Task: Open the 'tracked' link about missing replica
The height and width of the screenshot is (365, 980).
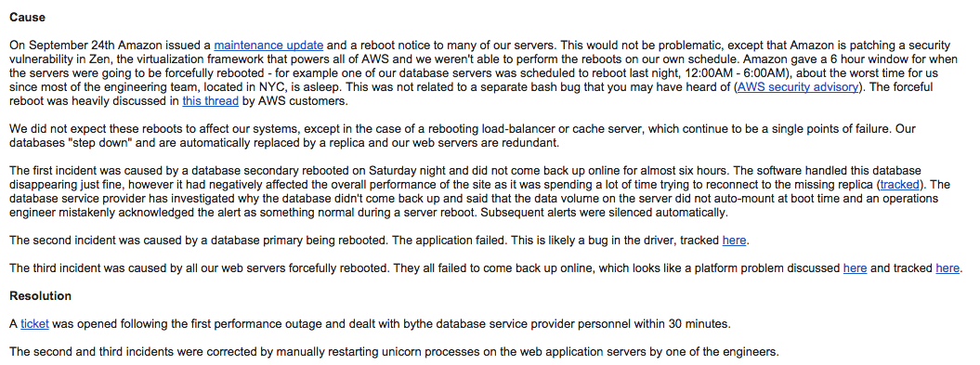Action: tap(900, 185)
